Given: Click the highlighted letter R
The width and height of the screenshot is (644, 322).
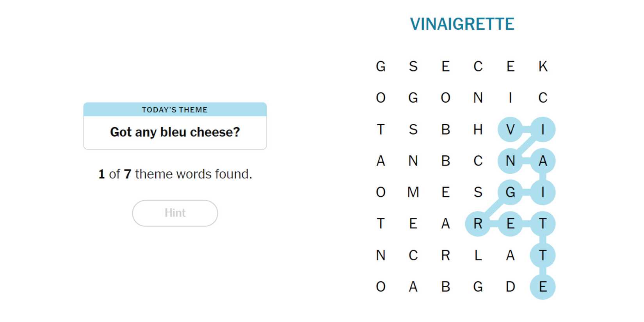Looking at the screenshot, I should (x=478, y=224).
